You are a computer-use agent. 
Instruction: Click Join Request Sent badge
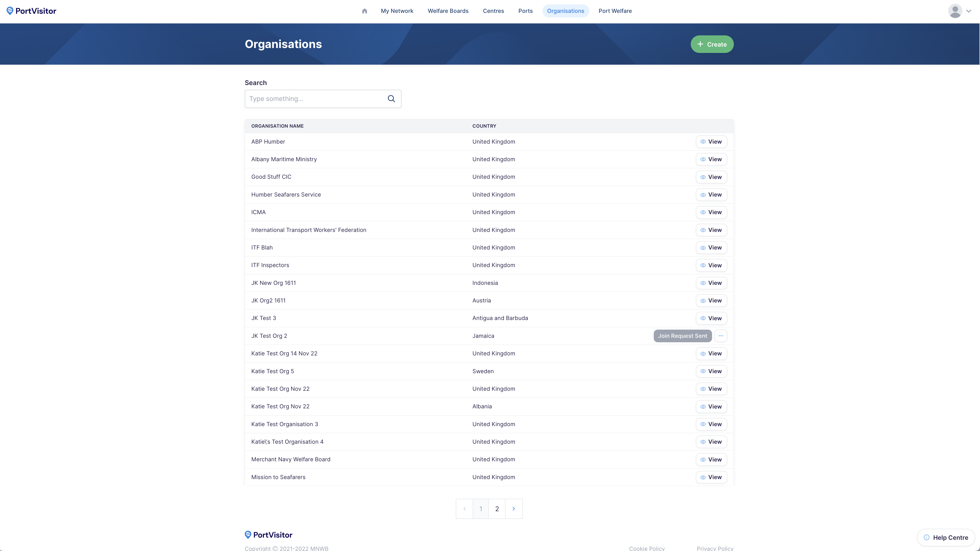[683, 336]
